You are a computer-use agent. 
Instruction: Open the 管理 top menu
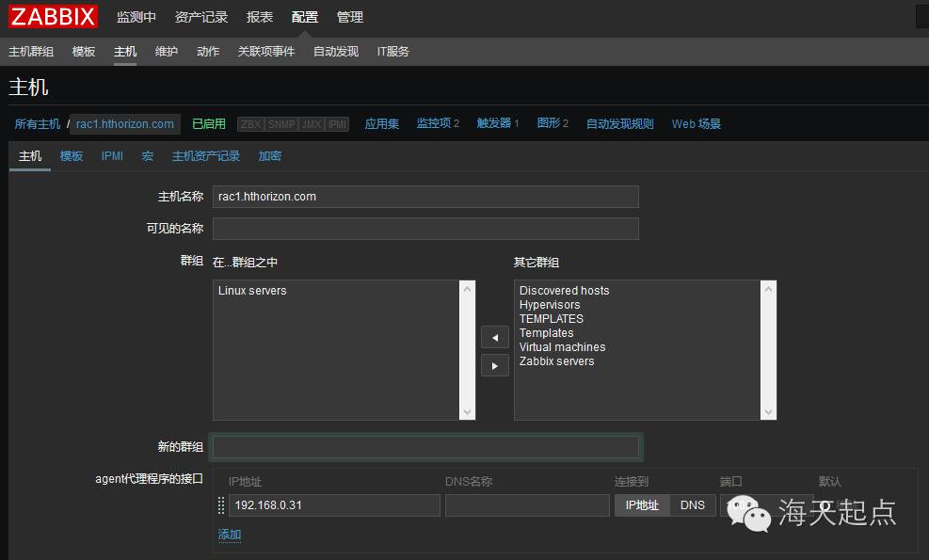tap(350, 17)
